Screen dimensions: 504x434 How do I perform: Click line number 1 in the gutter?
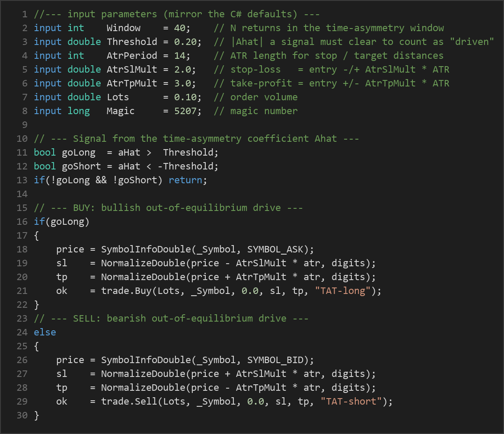tap(25, 14)
